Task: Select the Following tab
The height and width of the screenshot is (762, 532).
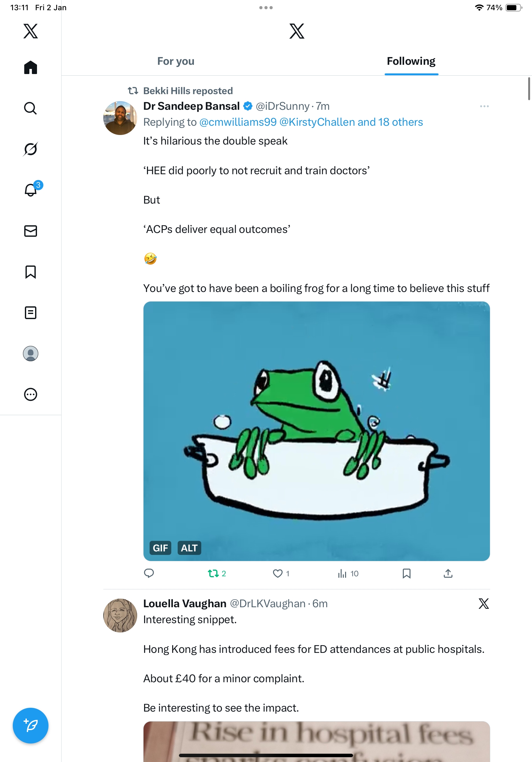Action: coord(411,61)
